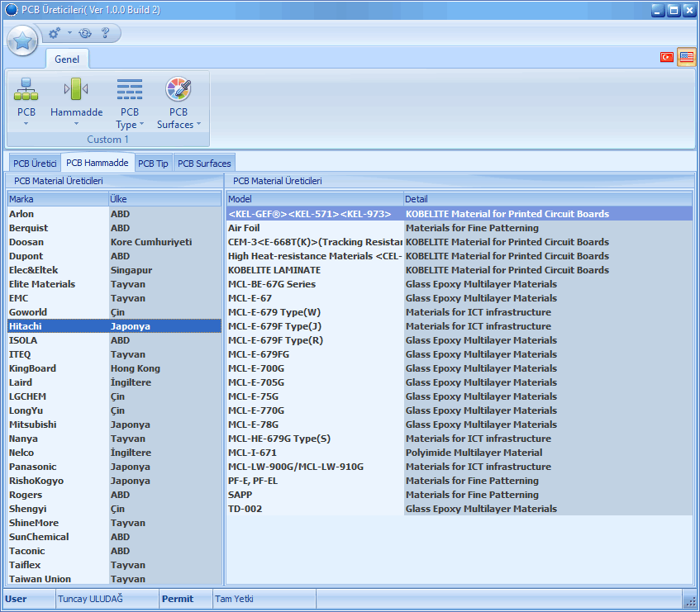
Task: Select the Taiwan Union brand row
Action: (114, 578)
